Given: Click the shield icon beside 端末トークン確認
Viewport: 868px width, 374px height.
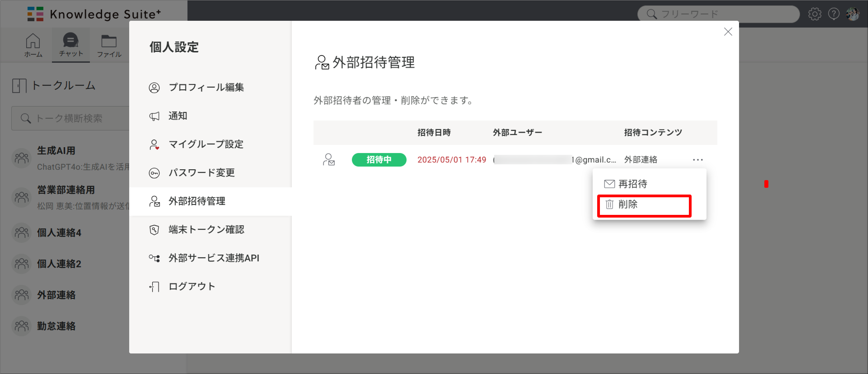Looking at the screenshot, I should click(154, 230).
